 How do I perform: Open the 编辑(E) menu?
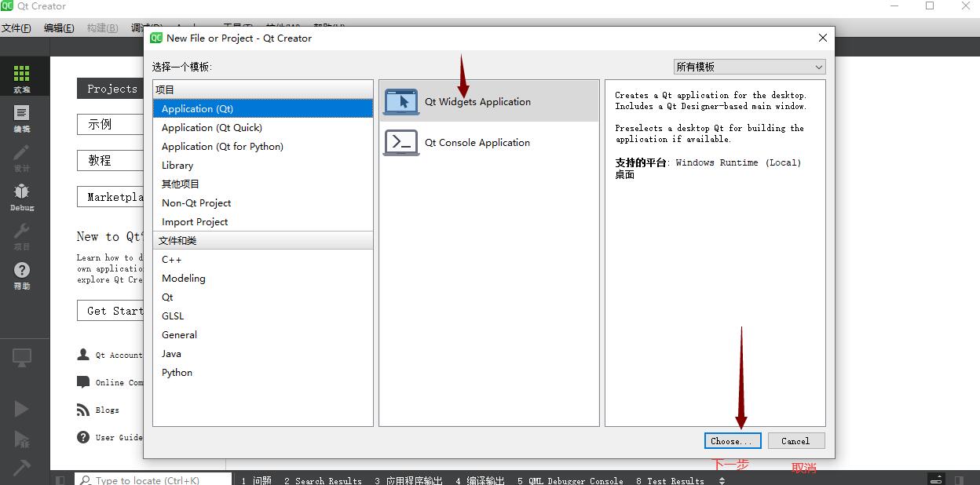tap(59, 28)
